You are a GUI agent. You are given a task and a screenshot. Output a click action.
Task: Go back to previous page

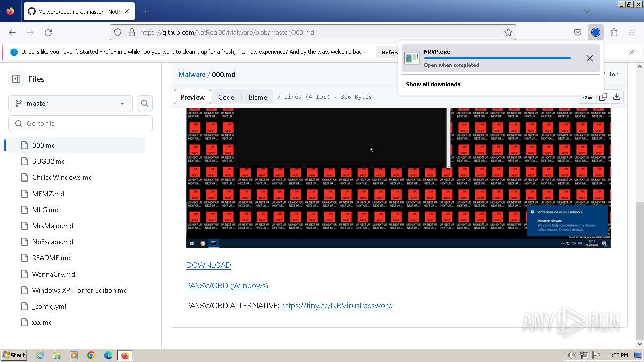[12, 32]
